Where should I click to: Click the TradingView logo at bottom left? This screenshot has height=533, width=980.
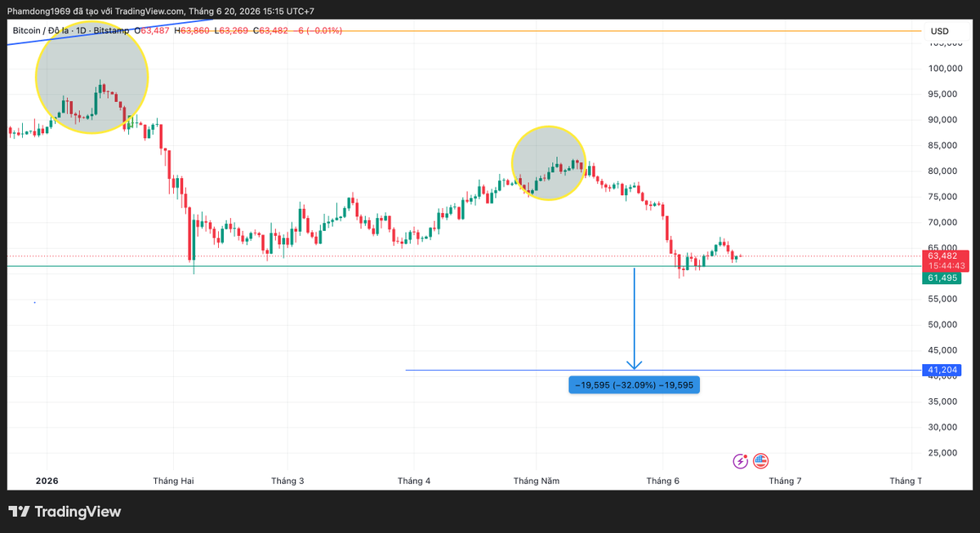tap(65, 512)
